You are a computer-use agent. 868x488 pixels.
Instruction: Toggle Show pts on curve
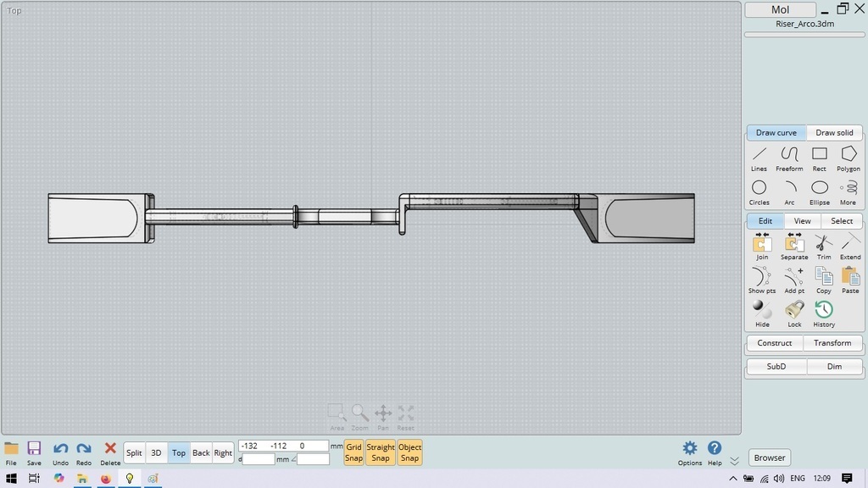point(762,280)
